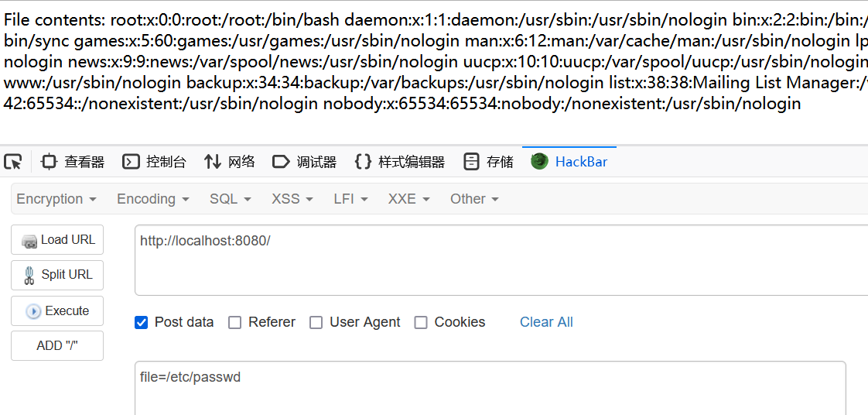This screenshot has height=415, width=868.
Task: Open the LFI dropdown menu
Action: pos(351,199)
